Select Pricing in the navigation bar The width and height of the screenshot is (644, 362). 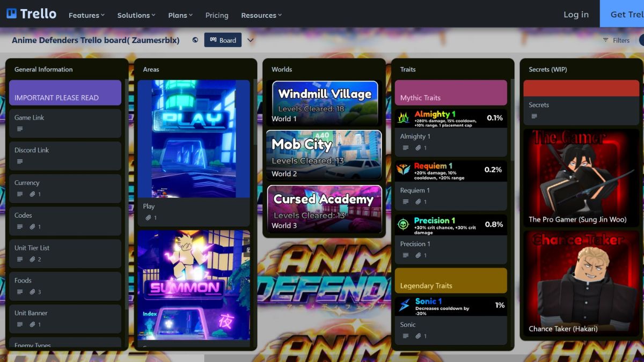click(x=217, y=15)
